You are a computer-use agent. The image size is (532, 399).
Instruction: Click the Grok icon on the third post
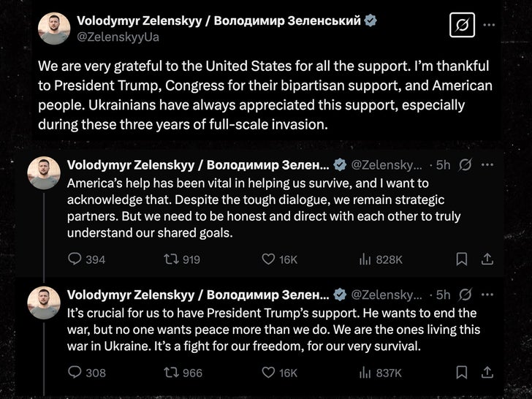[465, 295]
